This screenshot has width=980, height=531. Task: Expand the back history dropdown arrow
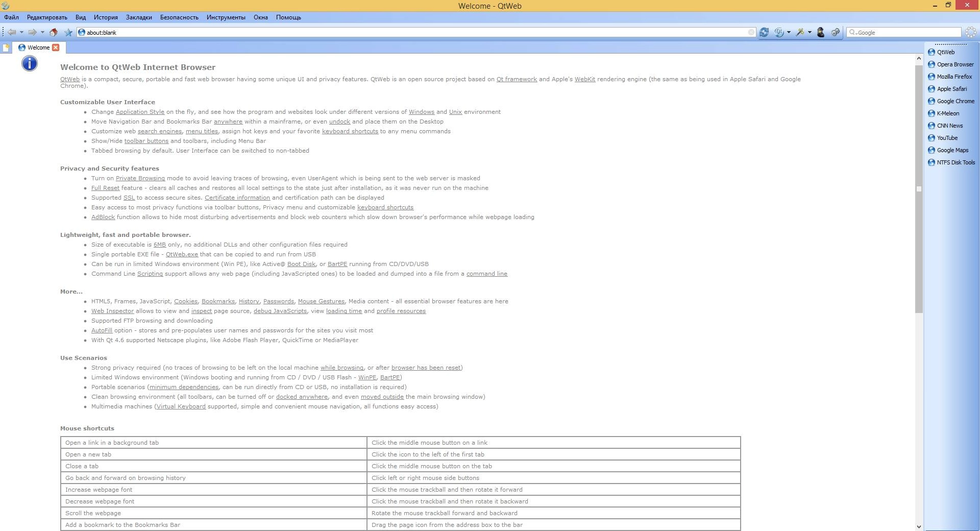point(21,32)
